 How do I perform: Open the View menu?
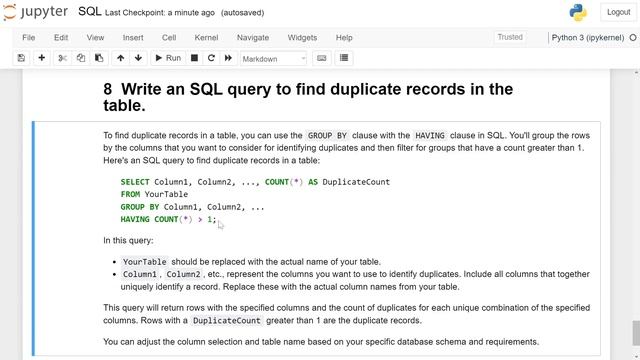coord(95,38)
